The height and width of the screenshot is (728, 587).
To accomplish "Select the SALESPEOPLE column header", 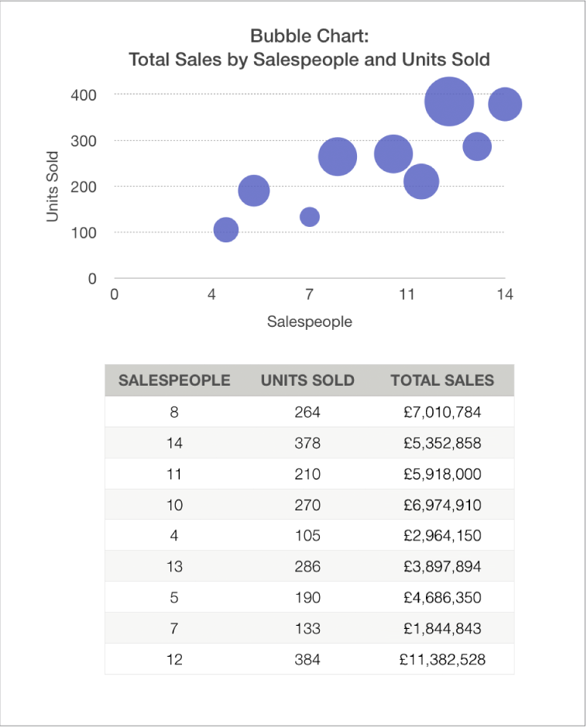I will pyautogui.click(x=174, y=380).
